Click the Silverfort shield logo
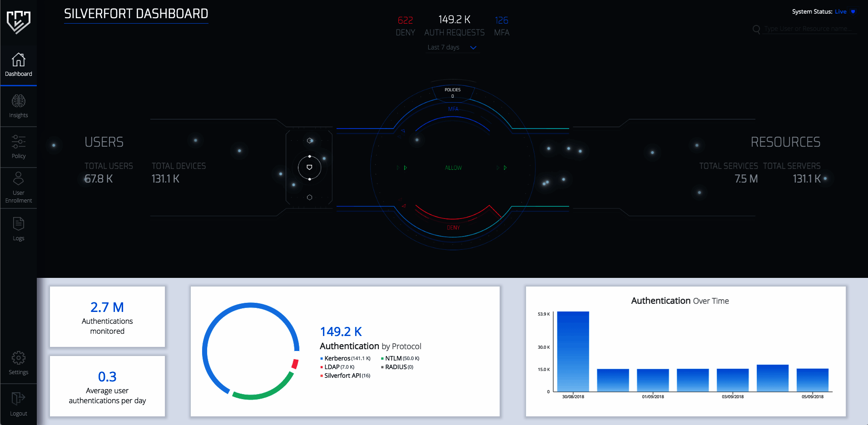Viewport: 868px width, 425px height. point(19,22)
